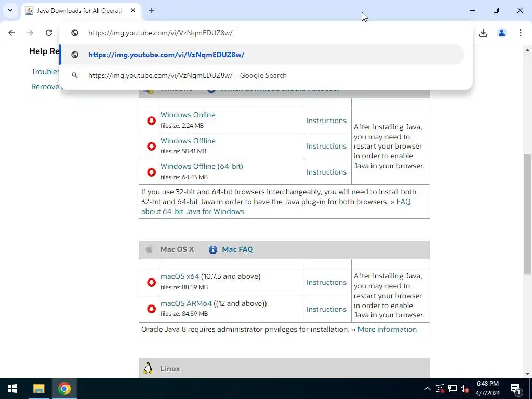Click the Mac FAQ info icon
The width and height of the screenshot is (532, 399).
point(212,250)
